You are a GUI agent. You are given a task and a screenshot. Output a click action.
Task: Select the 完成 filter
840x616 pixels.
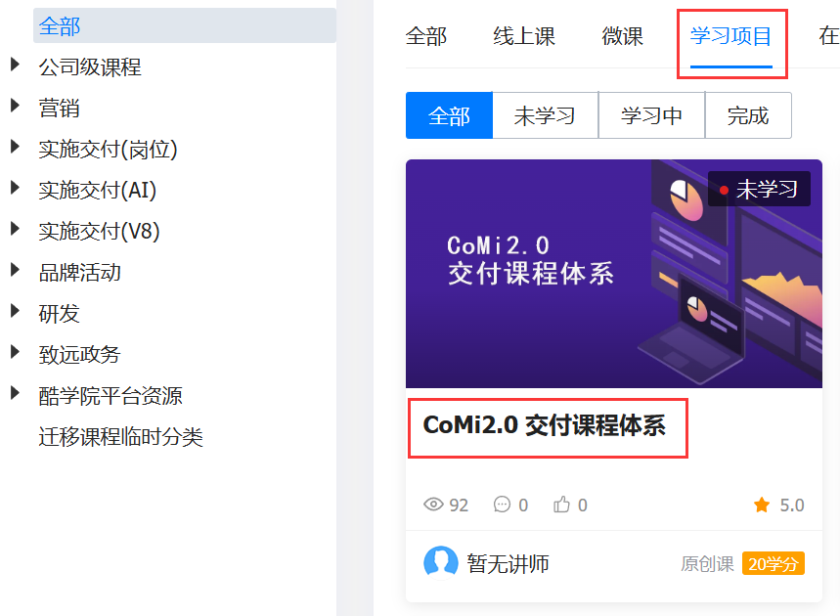[748, 115]
